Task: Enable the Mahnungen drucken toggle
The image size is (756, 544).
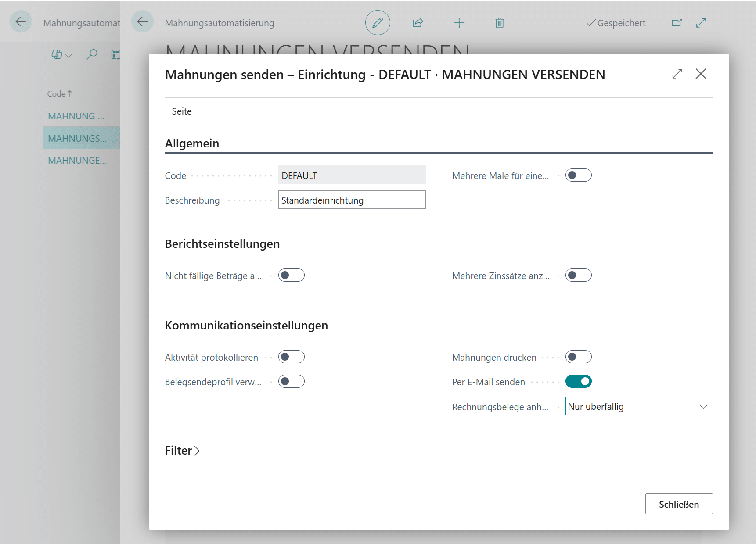Action: [579, 357]
